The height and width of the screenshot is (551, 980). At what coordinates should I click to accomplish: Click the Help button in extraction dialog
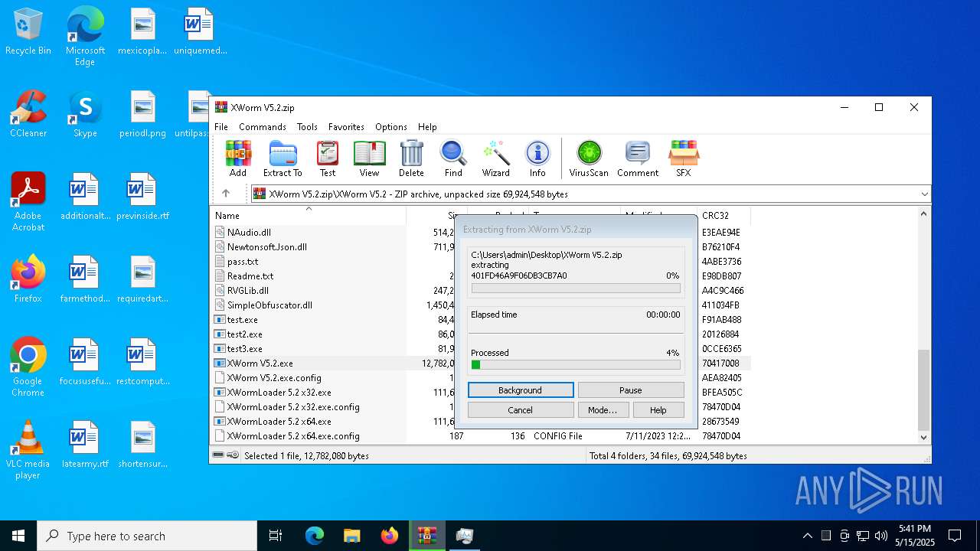[x=658, y=410]
